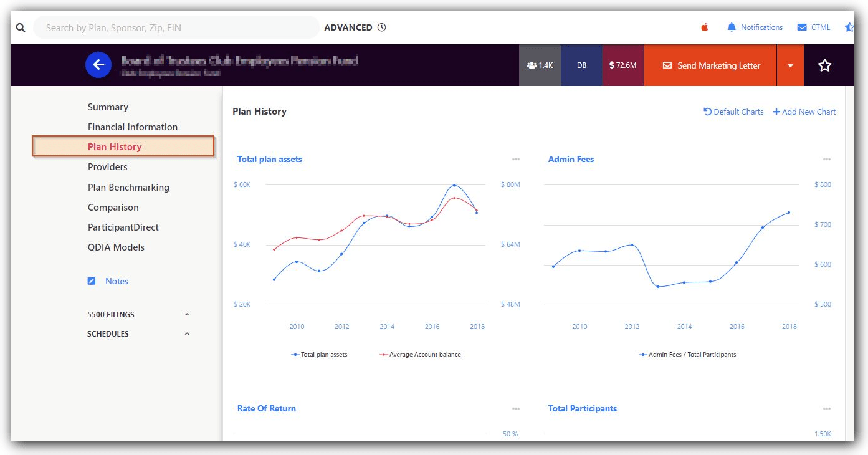
Task: Open the CTML envelope icon
Action: (802, 27)
